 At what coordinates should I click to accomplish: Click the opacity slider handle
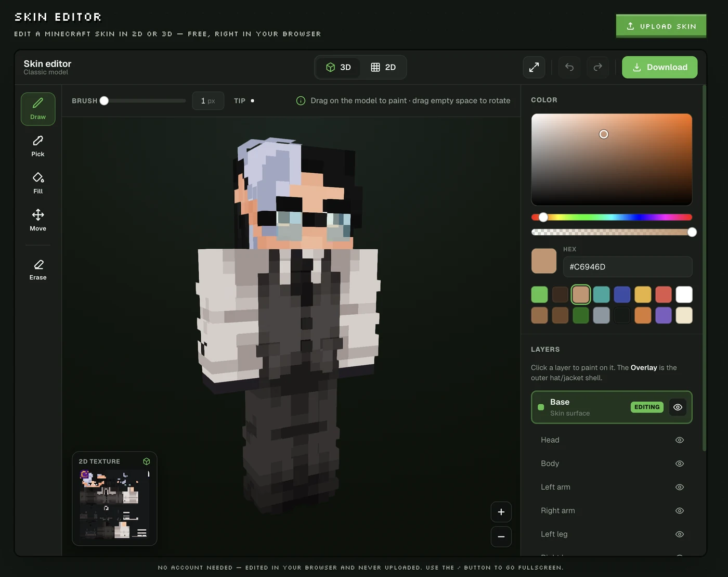pyautogui.click(x=692, y=232)
